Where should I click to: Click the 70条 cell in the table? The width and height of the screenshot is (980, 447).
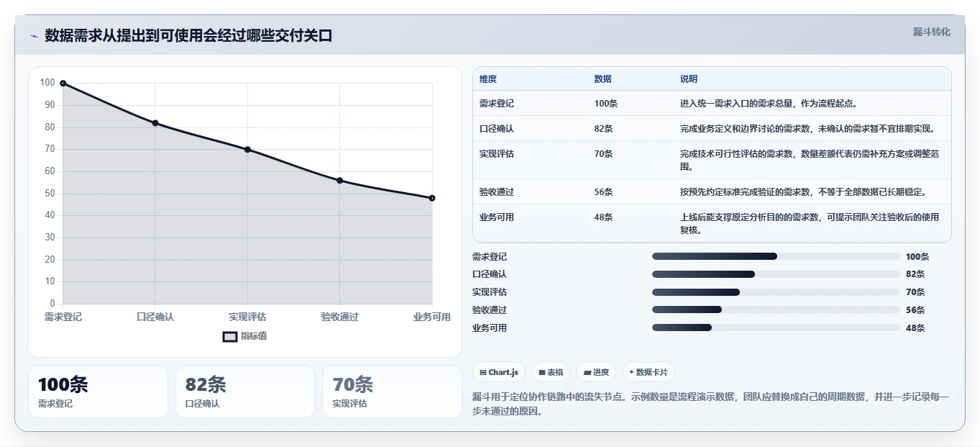[603, 154]
